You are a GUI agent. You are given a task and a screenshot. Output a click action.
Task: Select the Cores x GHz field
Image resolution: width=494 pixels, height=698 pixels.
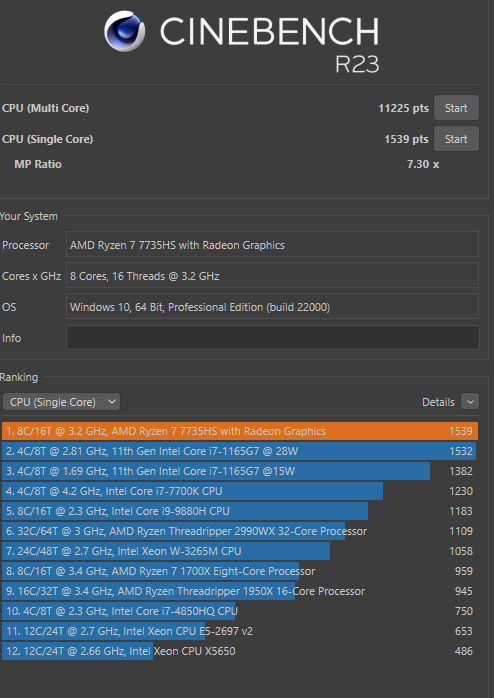pyautogui.click(x=272, y=276)
